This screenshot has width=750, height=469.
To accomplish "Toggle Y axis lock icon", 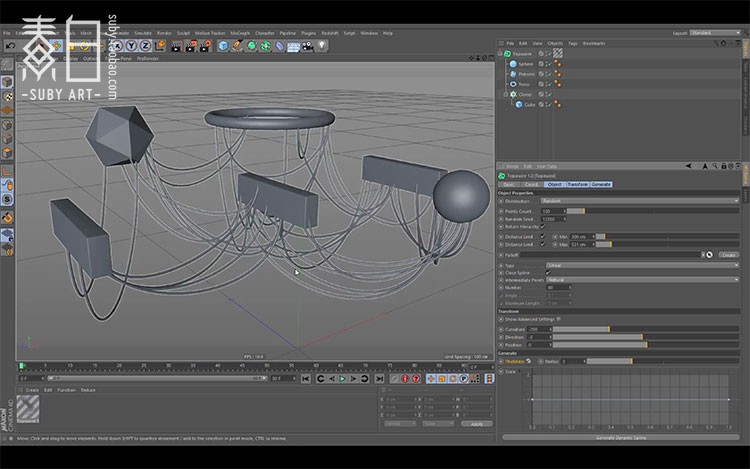I will [x=131, y=46].
